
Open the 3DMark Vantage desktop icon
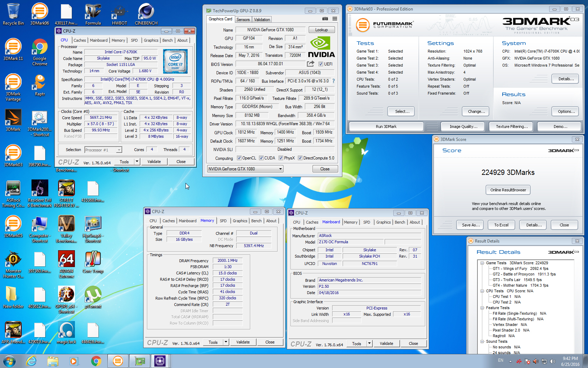(13, 88)
